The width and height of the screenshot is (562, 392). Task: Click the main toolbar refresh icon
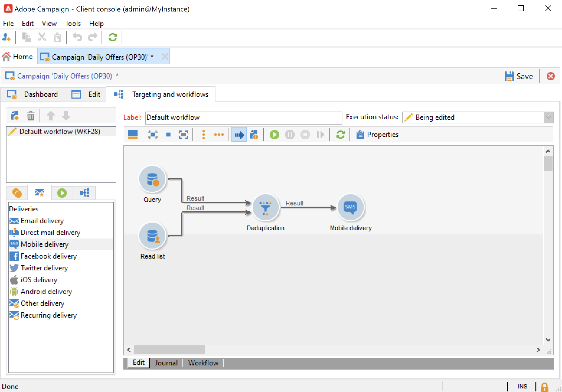click(112, 37)
